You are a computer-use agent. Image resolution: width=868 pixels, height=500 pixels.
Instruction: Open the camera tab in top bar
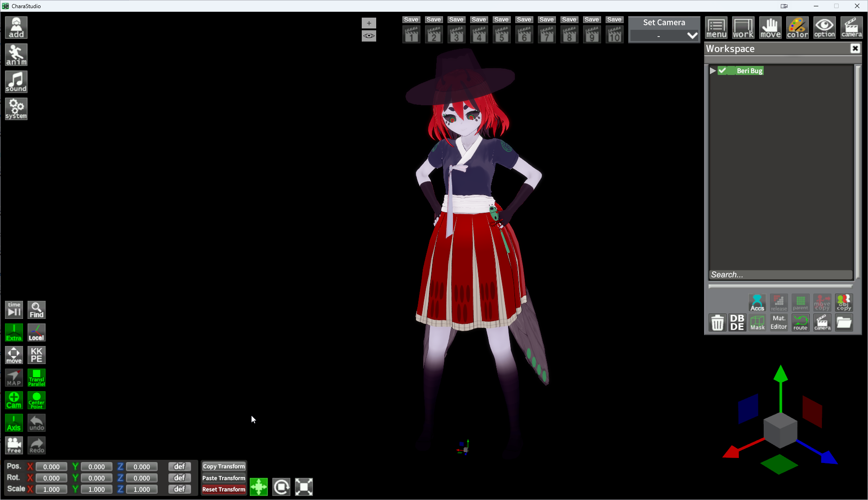[852, 28]
